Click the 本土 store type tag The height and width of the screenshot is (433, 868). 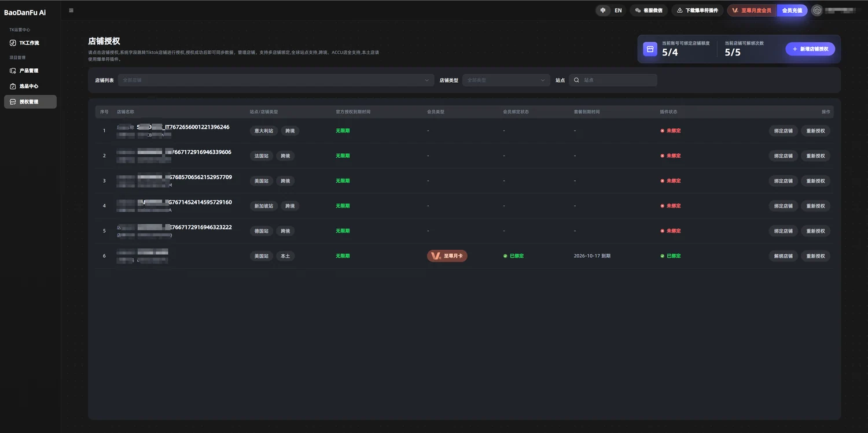point(285,256)
